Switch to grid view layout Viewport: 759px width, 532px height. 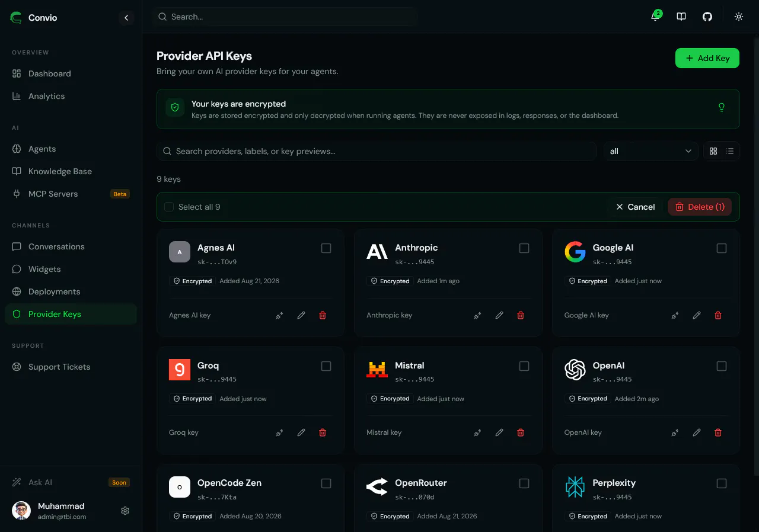tap(713, 151)
